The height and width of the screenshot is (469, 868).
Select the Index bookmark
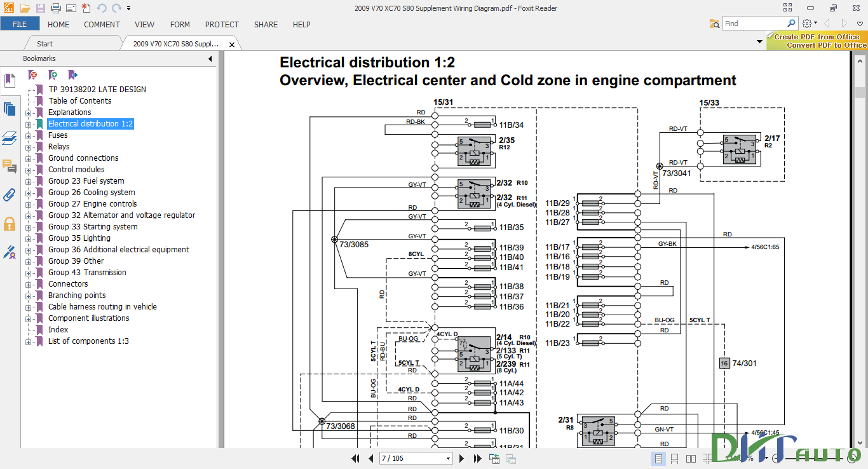(58, 329)
